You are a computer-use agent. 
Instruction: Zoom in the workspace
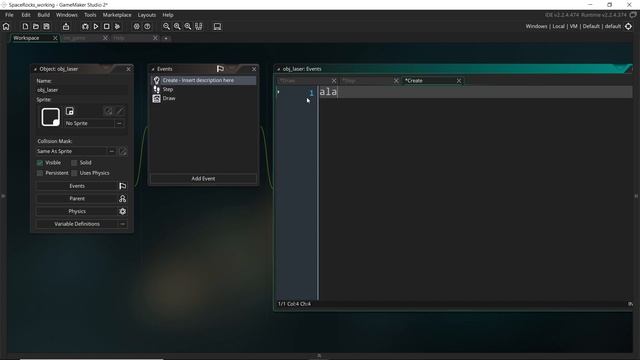(x=188, y=27)
